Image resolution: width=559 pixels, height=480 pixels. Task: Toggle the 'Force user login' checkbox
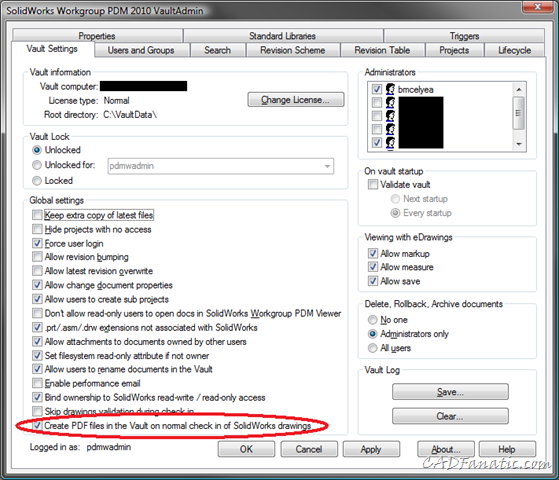[37, 243]
